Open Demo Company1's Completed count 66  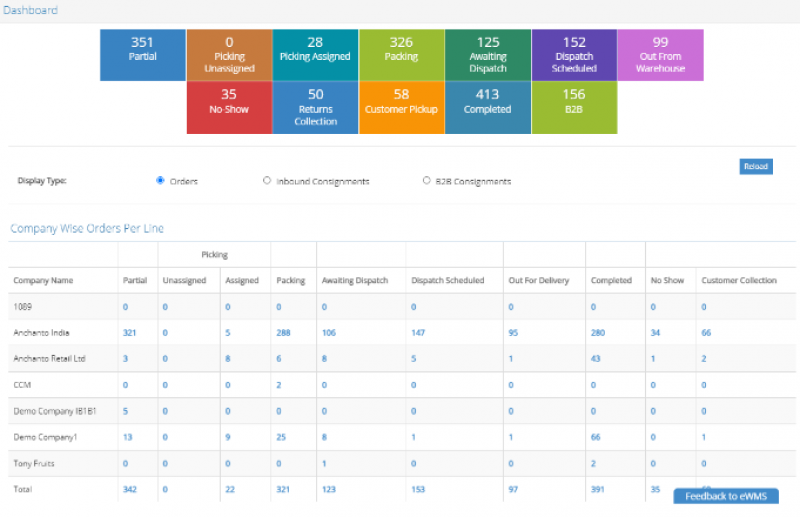point(596,437)
